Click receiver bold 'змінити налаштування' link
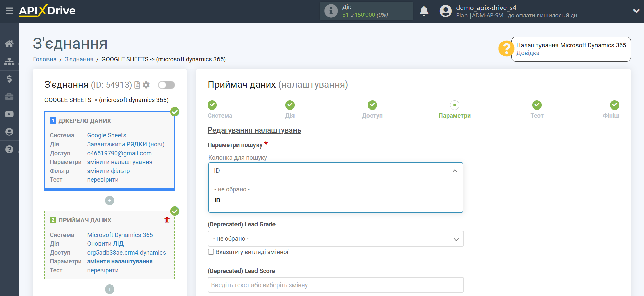Screen dimensions: 644x296 point(120,261)
